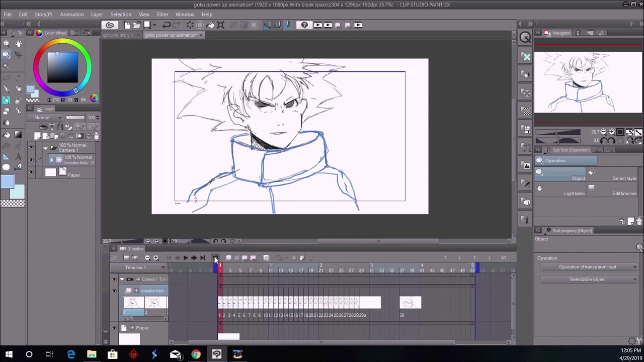Zoom in the Navigator view

click(x=611, y=132)
